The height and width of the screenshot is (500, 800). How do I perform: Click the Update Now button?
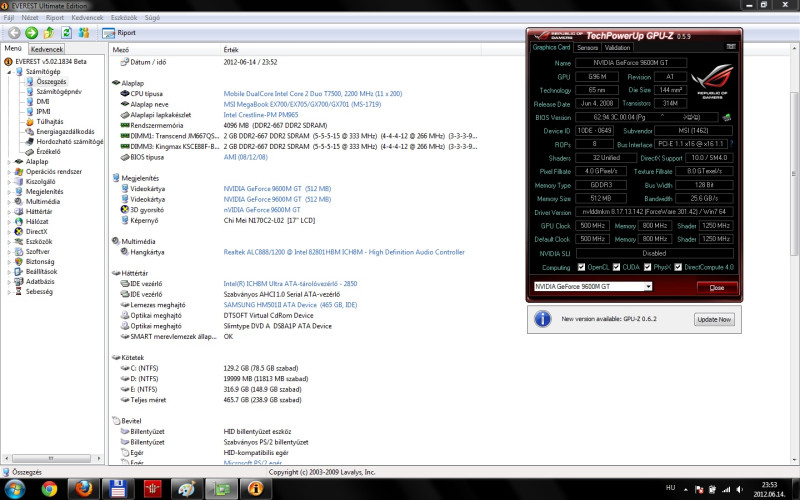[x=714, y=319]
